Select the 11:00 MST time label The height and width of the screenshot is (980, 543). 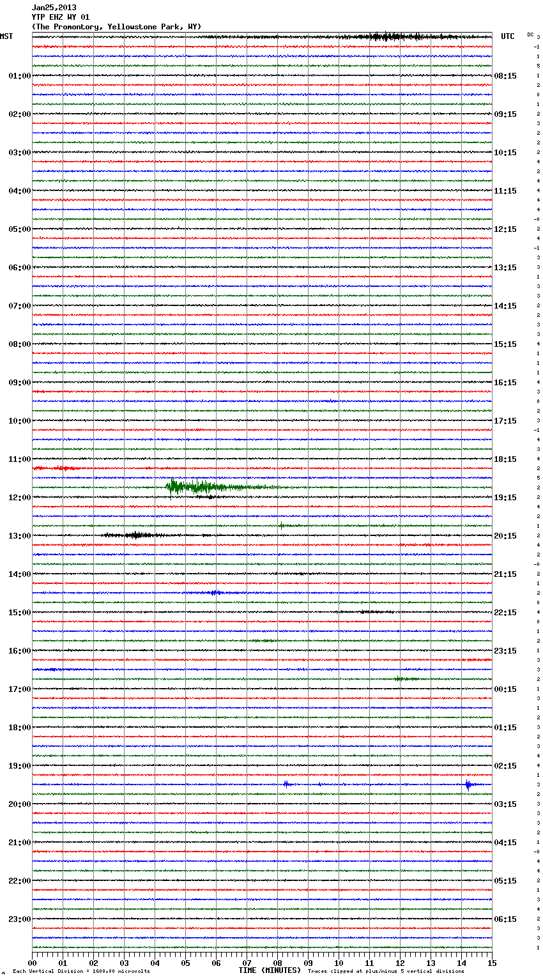click(20, 459)
